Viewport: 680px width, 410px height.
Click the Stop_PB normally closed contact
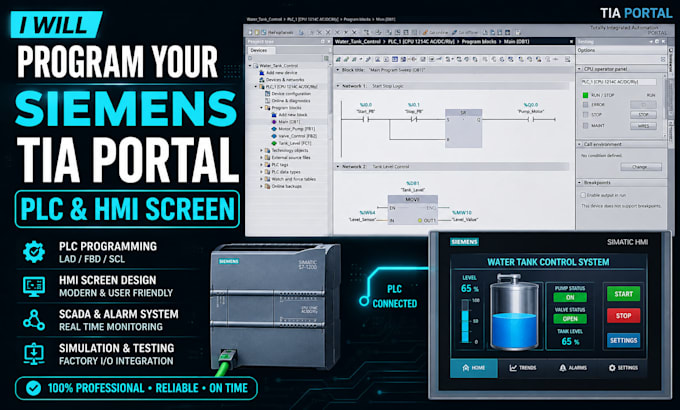414,119
